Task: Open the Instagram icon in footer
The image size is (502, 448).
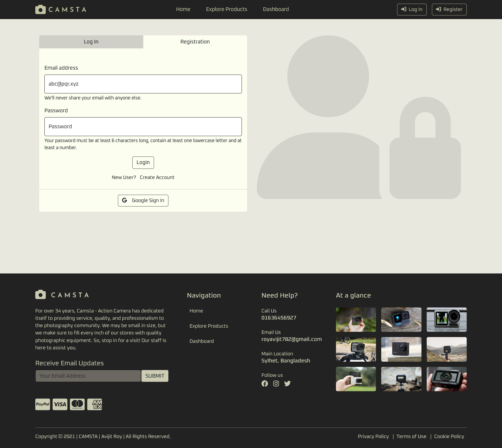Action: click(276, 384)
